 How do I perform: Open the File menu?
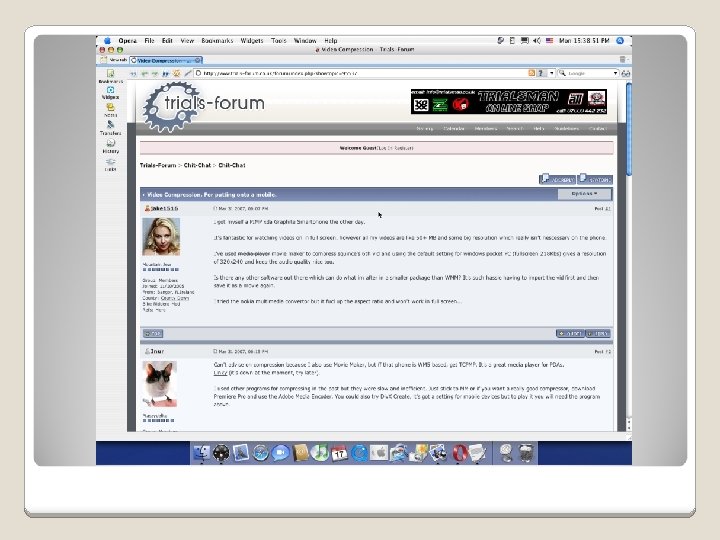[149, 40]
